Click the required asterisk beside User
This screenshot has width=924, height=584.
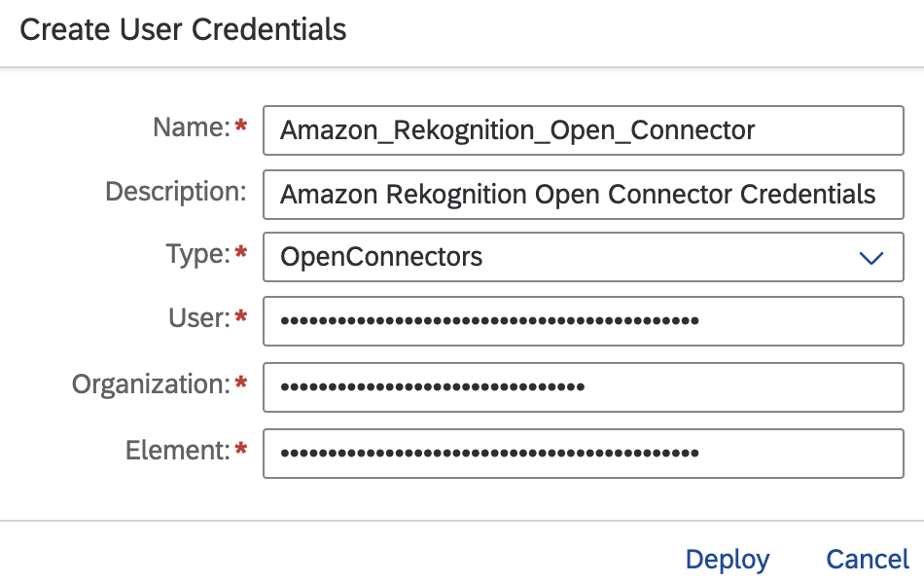(241, 319)
